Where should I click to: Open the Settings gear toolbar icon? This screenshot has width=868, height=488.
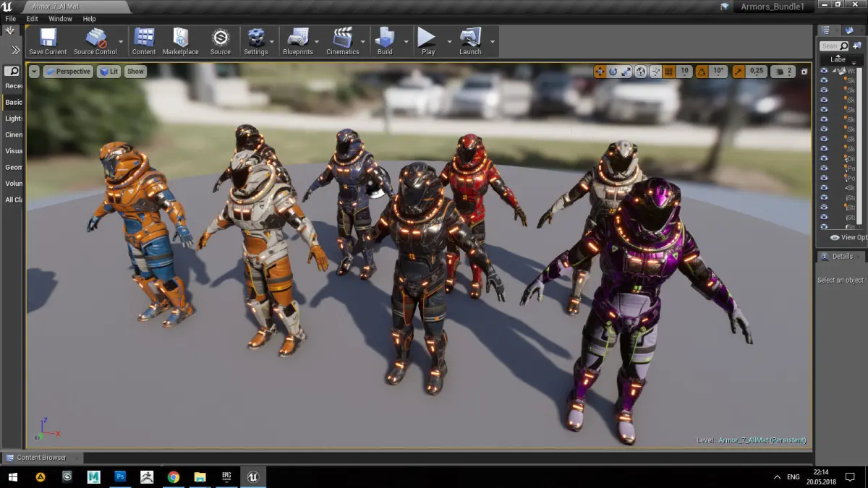tap(255, 38)
